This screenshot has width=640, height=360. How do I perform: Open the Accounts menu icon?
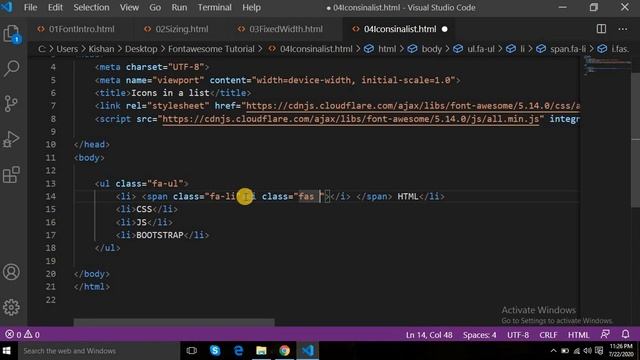[x=11, y=272]
